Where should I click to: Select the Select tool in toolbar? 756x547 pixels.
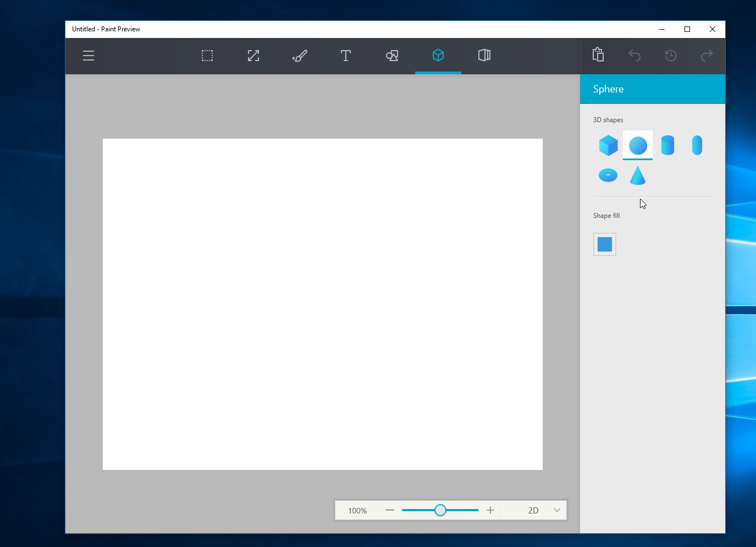(x=207, y=56)
